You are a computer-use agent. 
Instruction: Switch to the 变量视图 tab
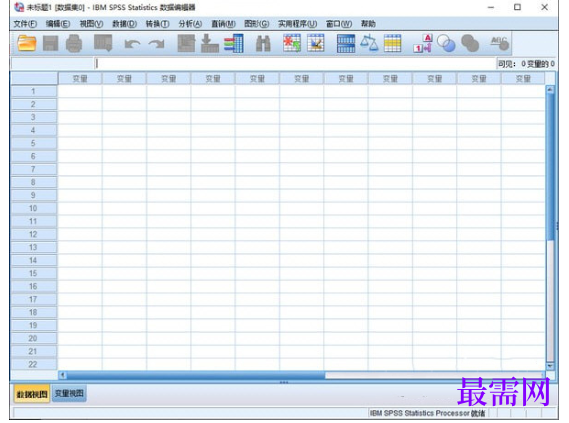coord(69,394)
